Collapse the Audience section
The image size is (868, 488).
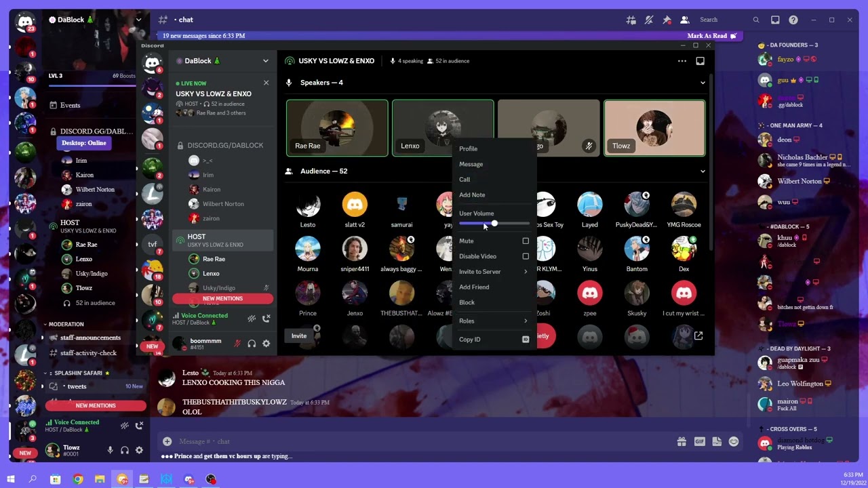[703, 171]
